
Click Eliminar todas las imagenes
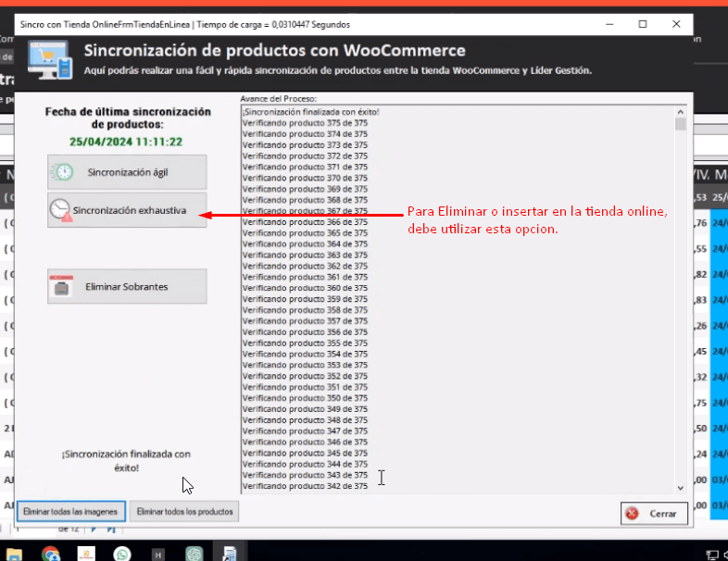click(x=70, y=511)
